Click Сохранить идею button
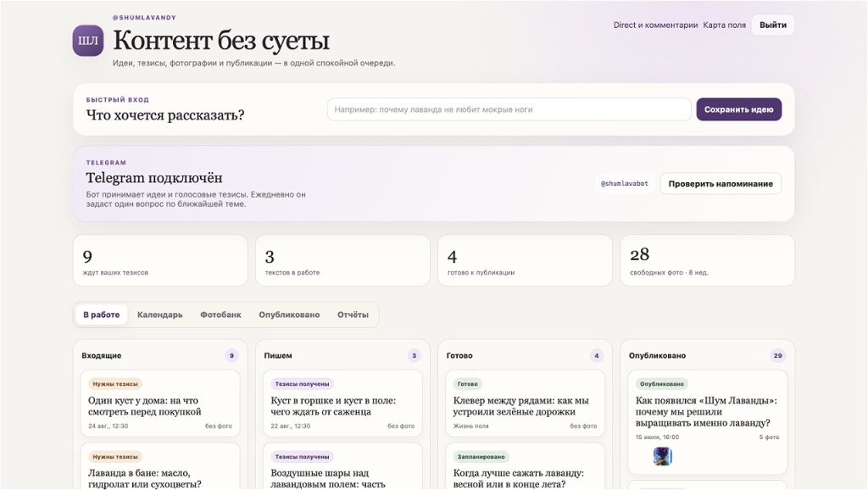The width and height of the screenshot is (868, 490). [x=738, y=109]
